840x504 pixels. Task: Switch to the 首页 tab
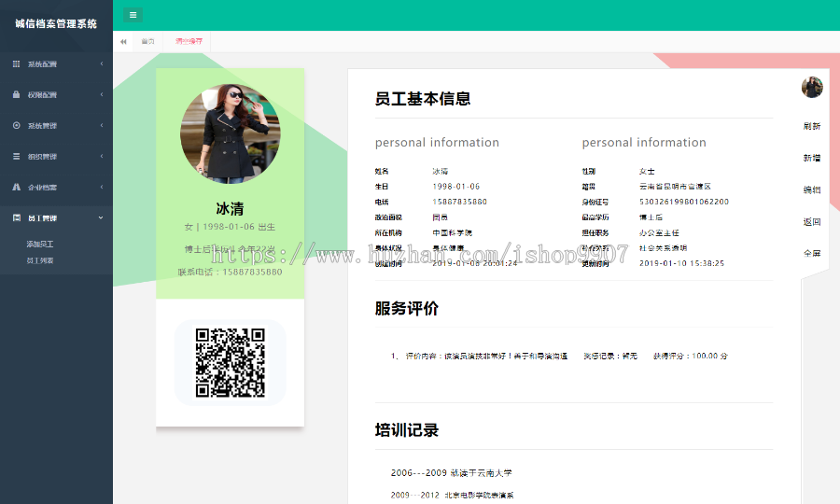click(147, 41)
